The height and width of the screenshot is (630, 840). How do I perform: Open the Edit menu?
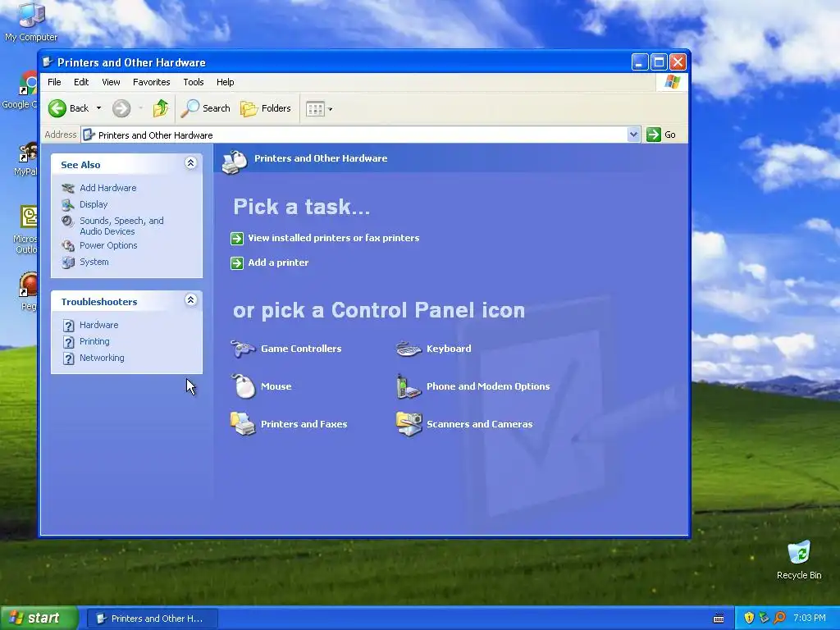pyautogui.click(x=81, y=82)
